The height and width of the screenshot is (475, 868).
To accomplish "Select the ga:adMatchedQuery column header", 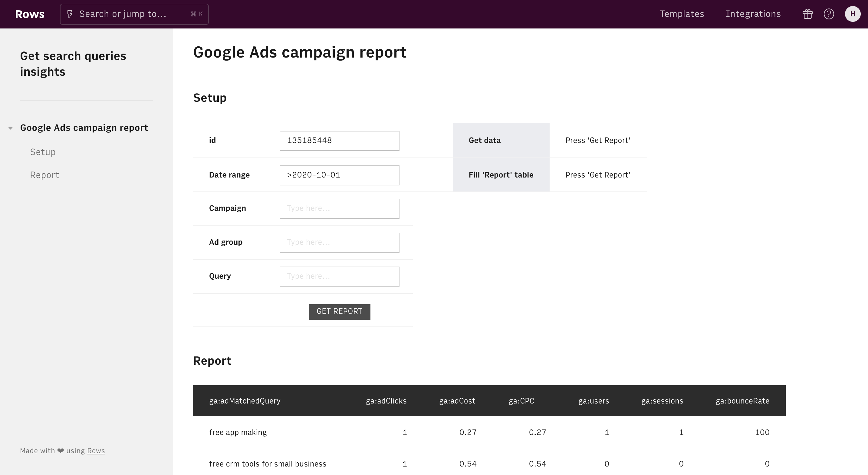I will [245, 401].
